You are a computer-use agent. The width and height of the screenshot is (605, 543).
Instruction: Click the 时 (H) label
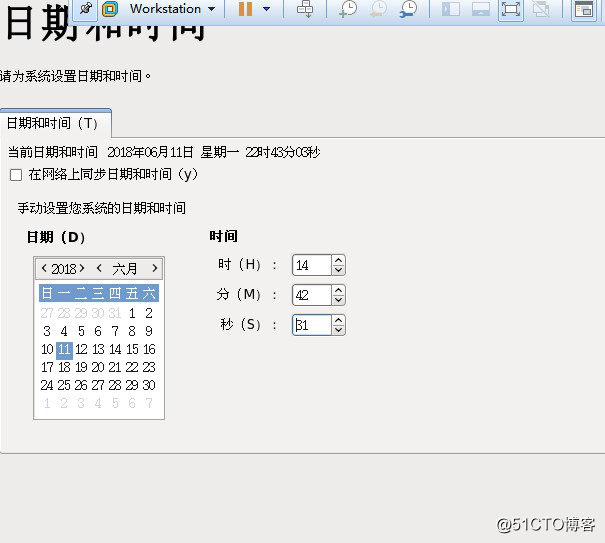pos(239,265)
